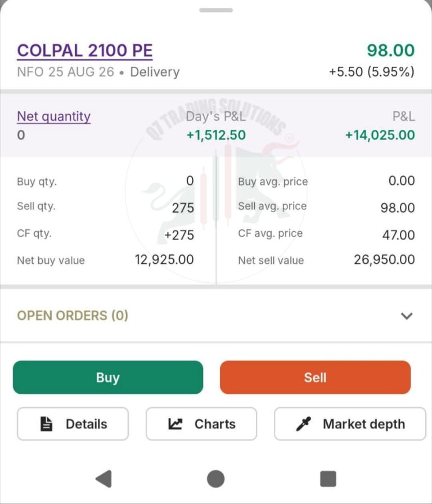Tap the bottom sheet drag handle
Viewport: 432px width, 504px height.
[x=216, y=10]
